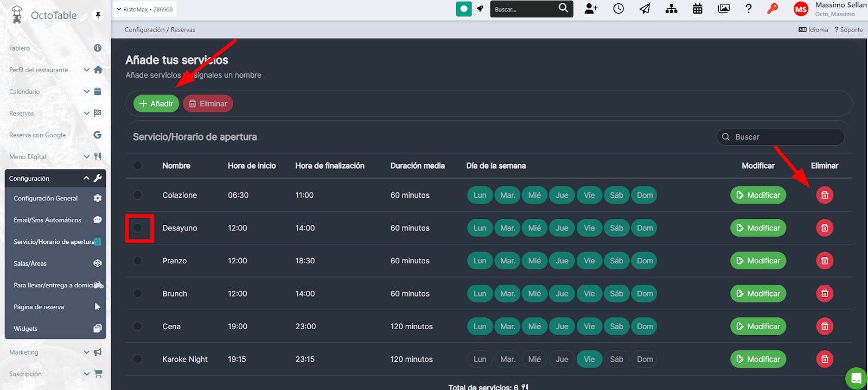Click the OctoTable logo
Image resolution: width=868 pixels, height=390 pixels.
pos(43,15)
